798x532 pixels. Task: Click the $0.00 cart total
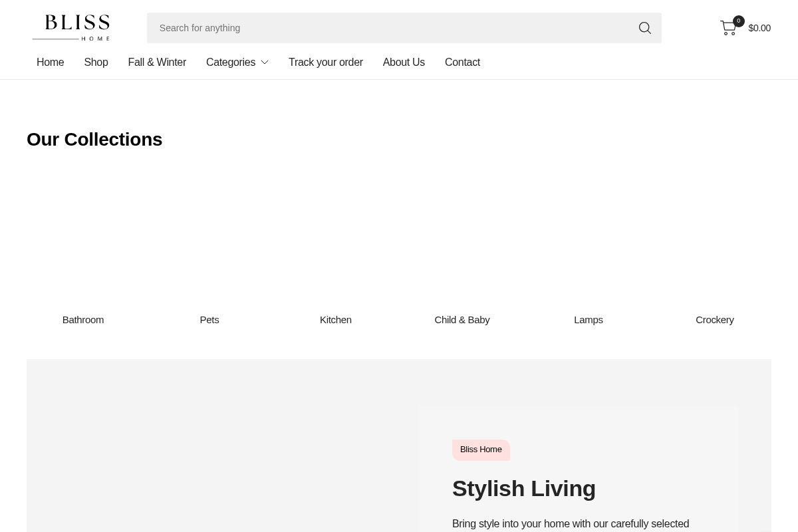pyautogui.click(x=759, y=28)
